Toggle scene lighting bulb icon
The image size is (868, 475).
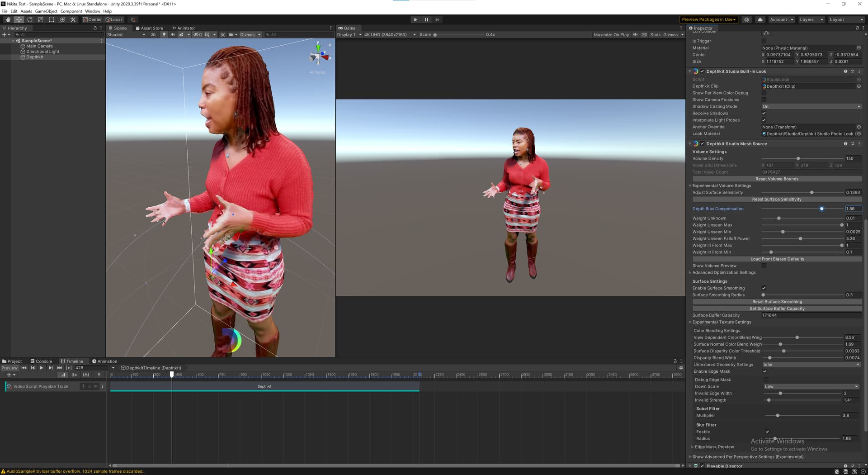click(x=164, y=35)
